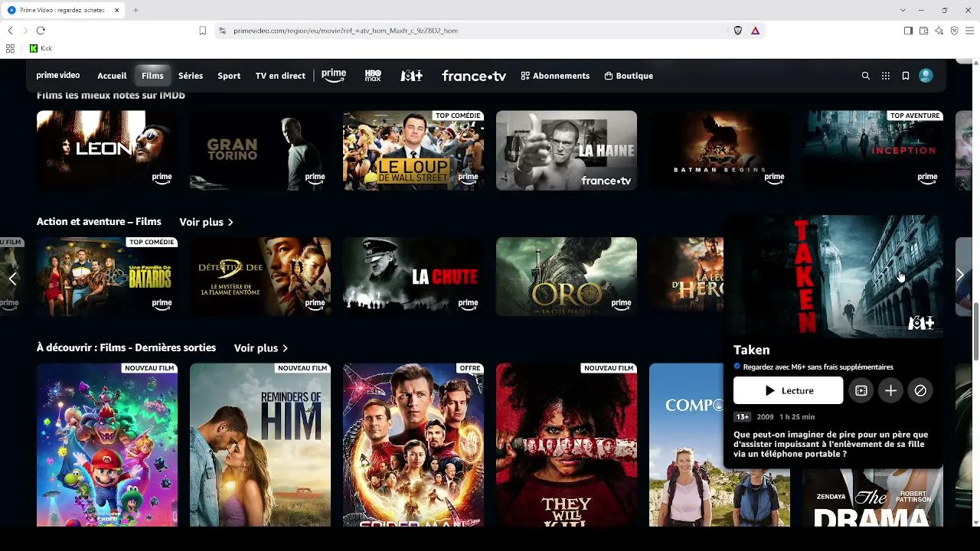This screenshot has height=551, width=980.
Task: Open the Abonnements menu
Action: point(555,76)
